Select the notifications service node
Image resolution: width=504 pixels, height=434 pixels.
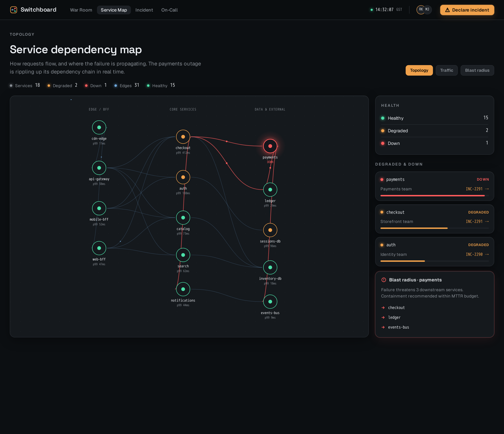(x=183, y=289)
